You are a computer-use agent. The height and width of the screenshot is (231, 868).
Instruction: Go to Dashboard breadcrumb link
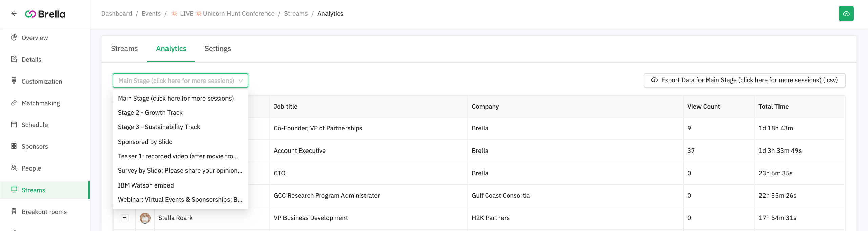click(117, 14)
